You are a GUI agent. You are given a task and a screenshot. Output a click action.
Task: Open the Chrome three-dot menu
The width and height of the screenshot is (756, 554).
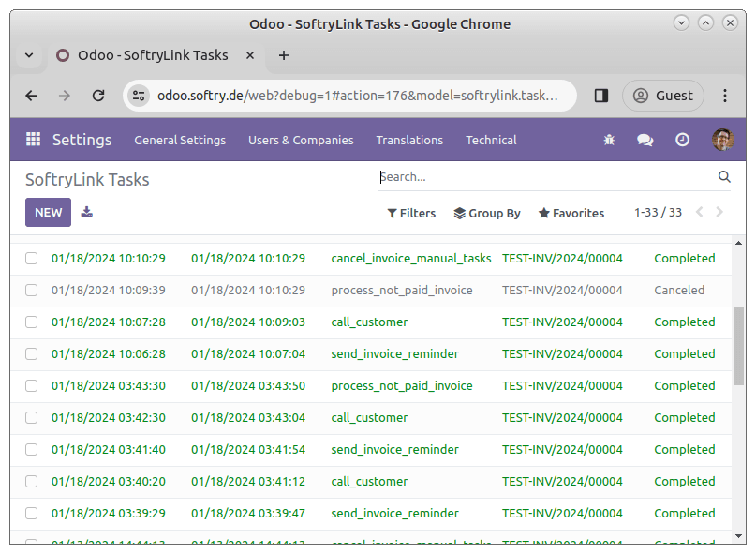click(x=725, y=96)
